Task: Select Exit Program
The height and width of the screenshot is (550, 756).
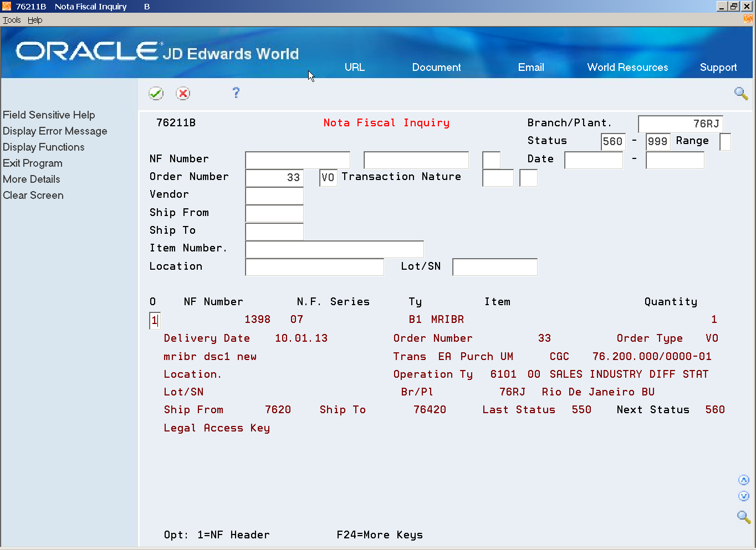Action: point(33,163)
